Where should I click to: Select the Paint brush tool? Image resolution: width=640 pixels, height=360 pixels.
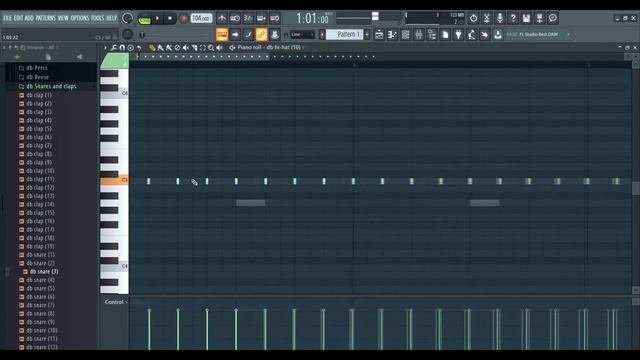[160, 48]
